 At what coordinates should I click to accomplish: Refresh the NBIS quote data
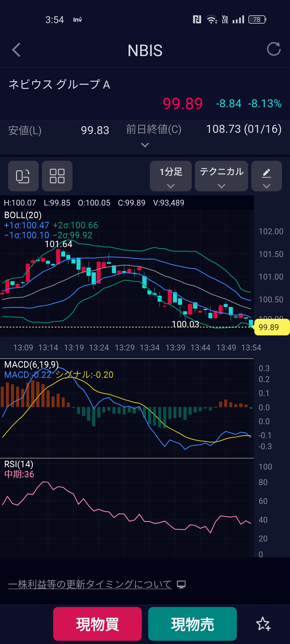coord(274,49)
